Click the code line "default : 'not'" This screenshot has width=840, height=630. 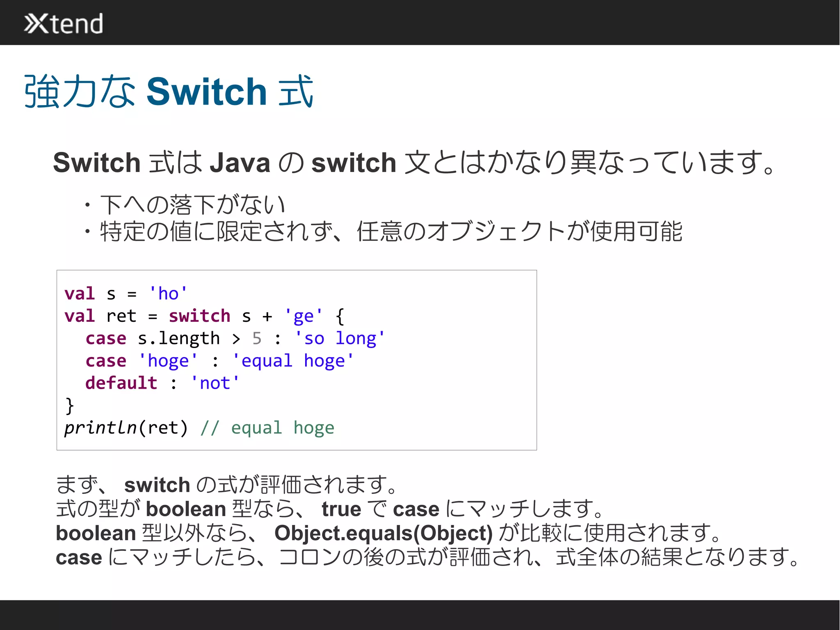(x=162, y=383)
